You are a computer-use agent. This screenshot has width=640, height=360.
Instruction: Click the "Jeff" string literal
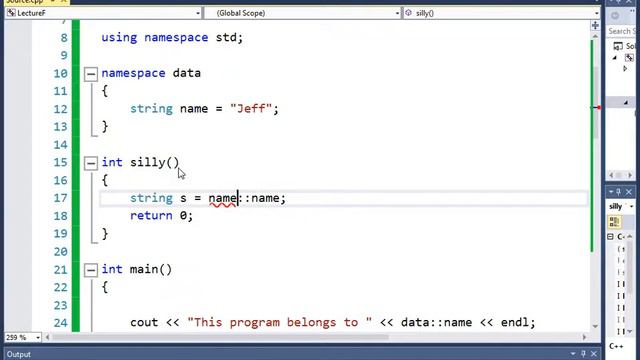pyautogui.click(x=251, y=109)
